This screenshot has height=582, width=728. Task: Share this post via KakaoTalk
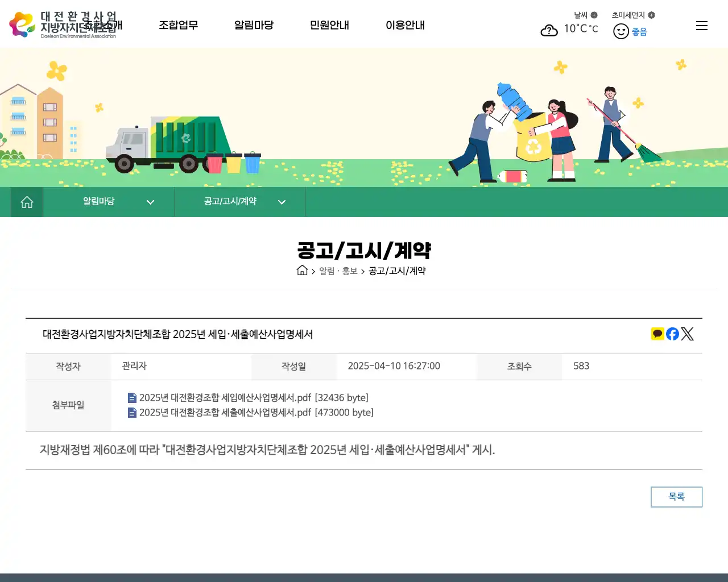[x=657, y=334]
